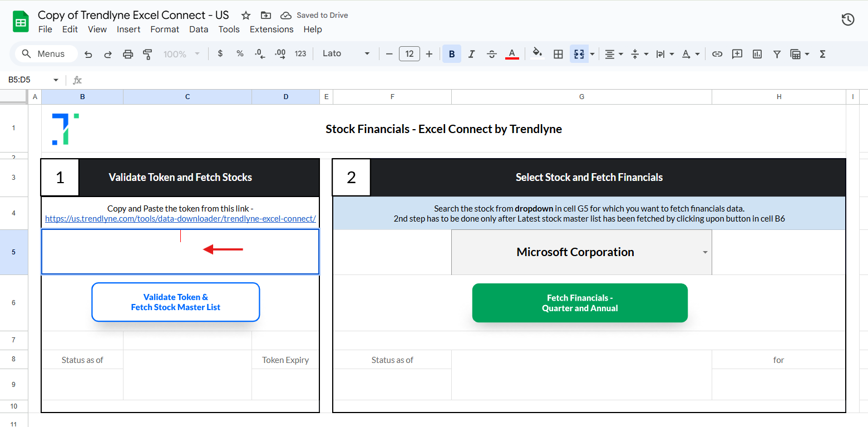Check the Saved to Drive status

(x=315, y=15)
